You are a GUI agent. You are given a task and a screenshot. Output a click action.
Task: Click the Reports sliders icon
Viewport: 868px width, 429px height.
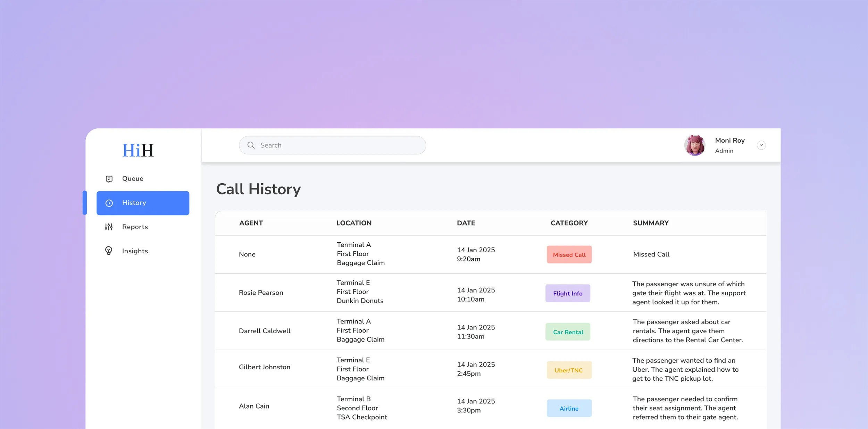coord(109,227)
